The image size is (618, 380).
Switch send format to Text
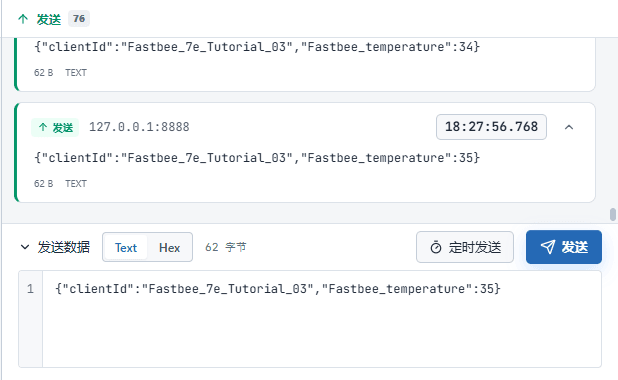(126, 247)
